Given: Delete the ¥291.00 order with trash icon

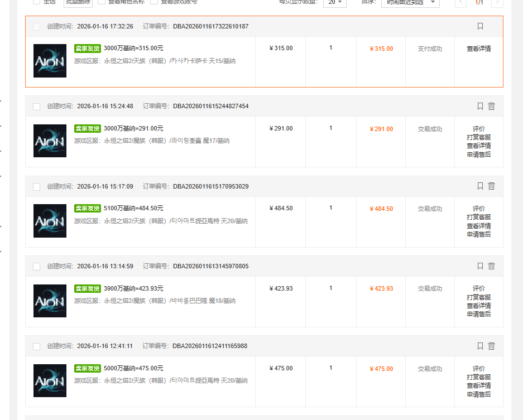Looking at the screenshot, I should pos(491,106).
